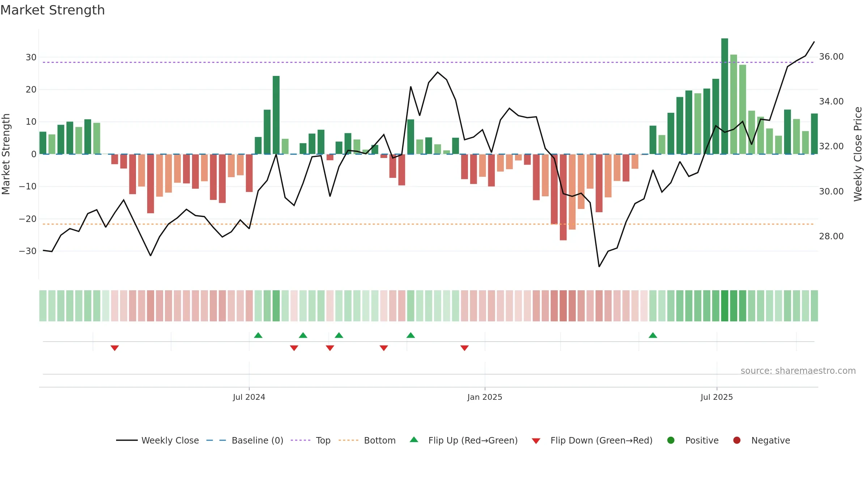
Task: Click the red Negative legend dot
Action: coord(737,440)
